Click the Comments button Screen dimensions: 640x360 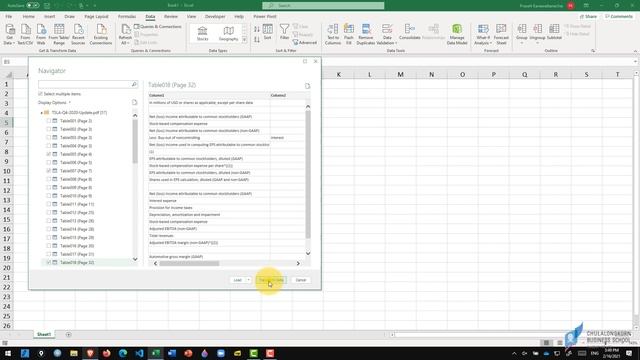[x=619, y=16]
